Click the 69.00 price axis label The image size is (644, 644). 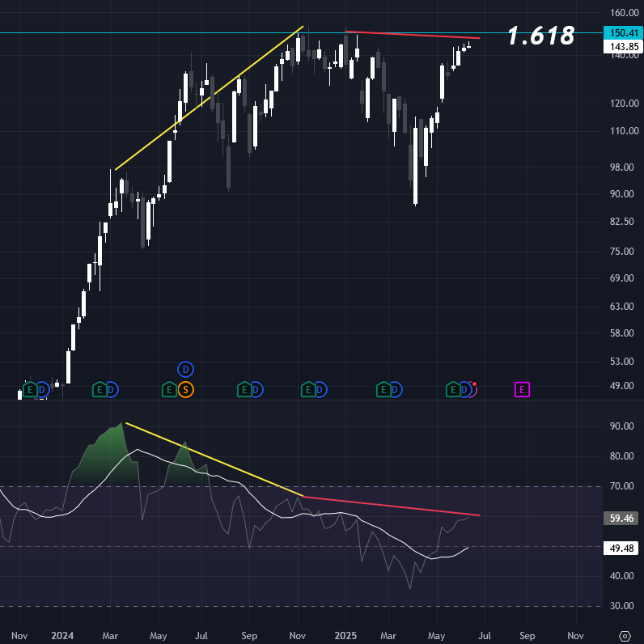point(622,278)
